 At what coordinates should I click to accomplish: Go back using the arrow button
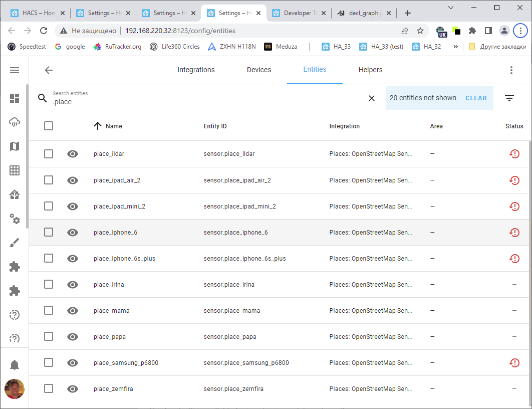pos(48,70)
